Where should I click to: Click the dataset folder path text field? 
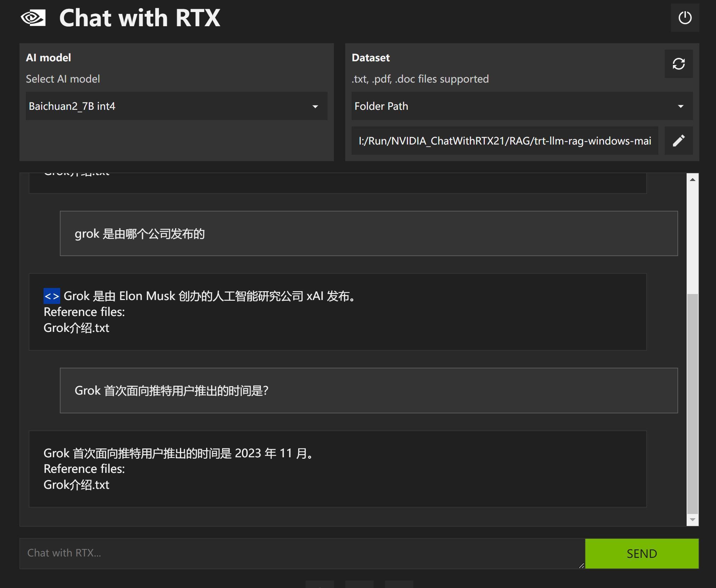click(x=505, y=141)
